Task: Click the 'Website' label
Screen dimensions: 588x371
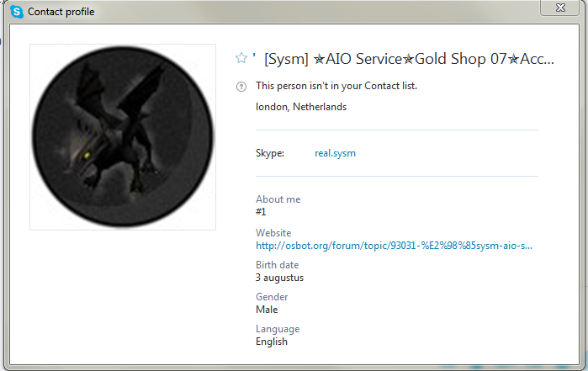Action: point(273,233)
